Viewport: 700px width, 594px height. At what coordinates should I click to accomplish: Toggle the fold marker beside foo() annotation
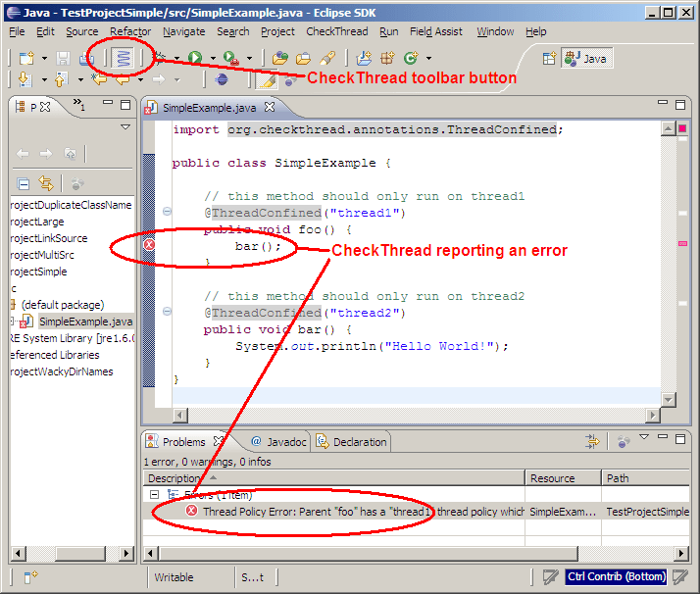pos(167,211)
